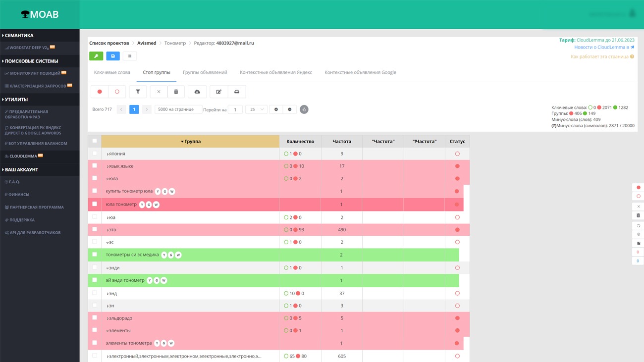Click the refresh icon in right floating panel
The height and width of the screenshot is (362, 644).
(x=638, y=225)
